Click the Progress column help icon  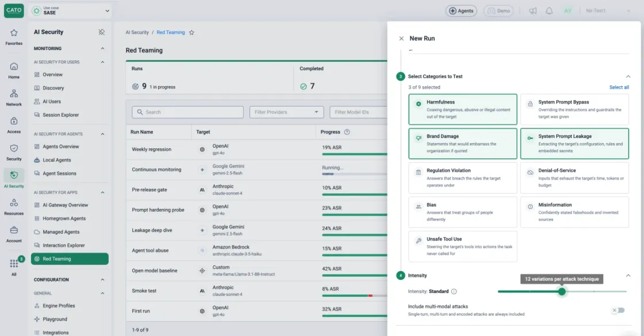point(347,132)
